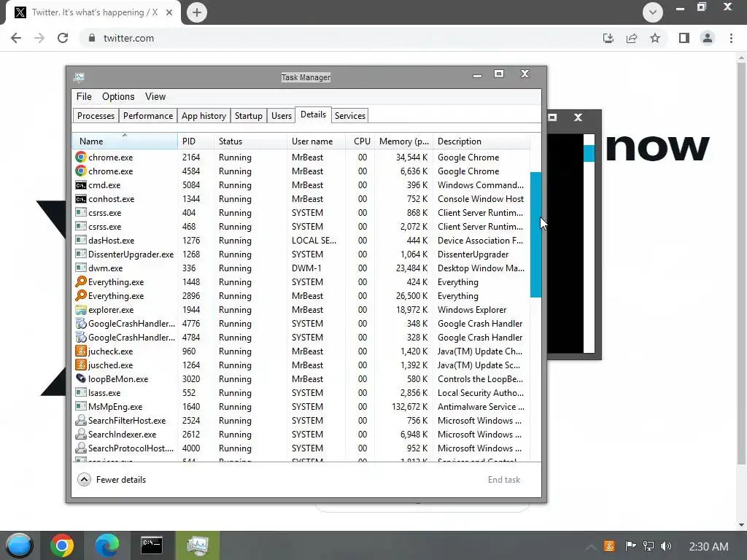Sort by the User name column header
Screen dimensions: 747x560
(x=317, y=141)
